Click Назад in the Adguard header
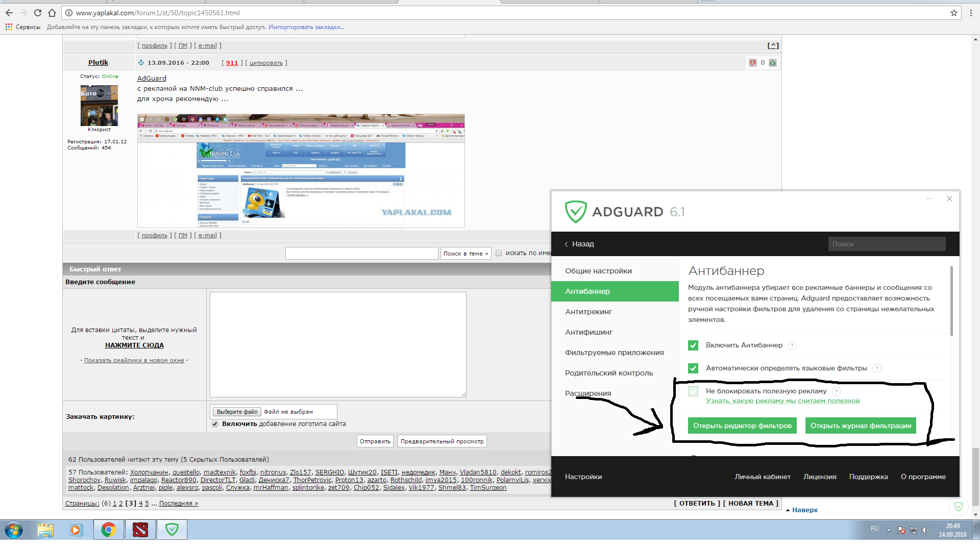This screenshot has height=551, width=980. click(579, 244)
